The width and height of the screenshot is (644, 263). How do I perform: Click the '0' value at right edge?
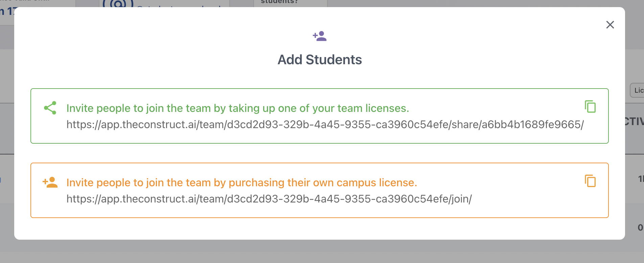640,228
